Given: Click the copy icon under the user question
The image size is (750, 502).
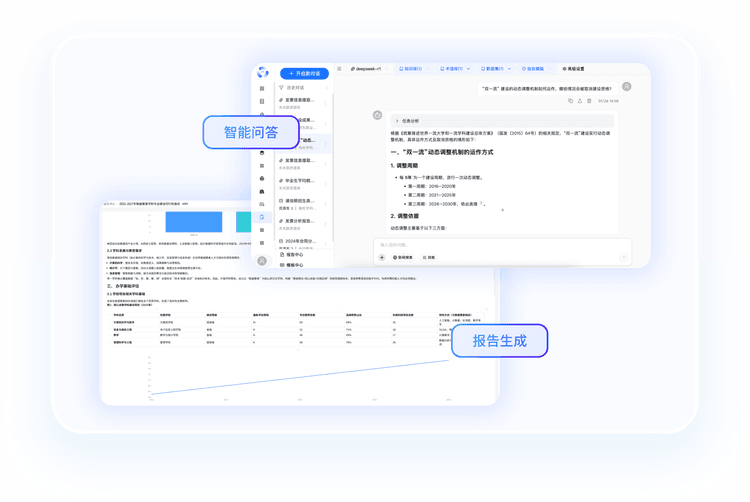Looking at the screenshot, I should 569,101.
